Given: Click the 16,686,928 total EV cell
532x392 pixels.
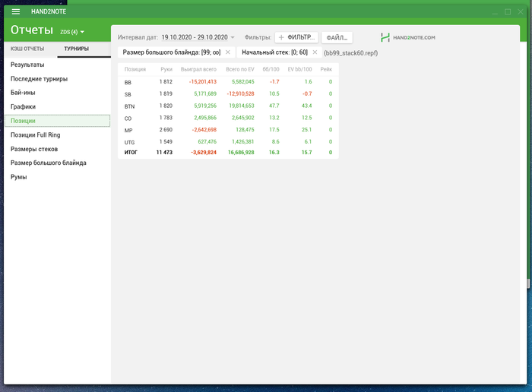Looking at the screenshot, I should pos(241,153).
